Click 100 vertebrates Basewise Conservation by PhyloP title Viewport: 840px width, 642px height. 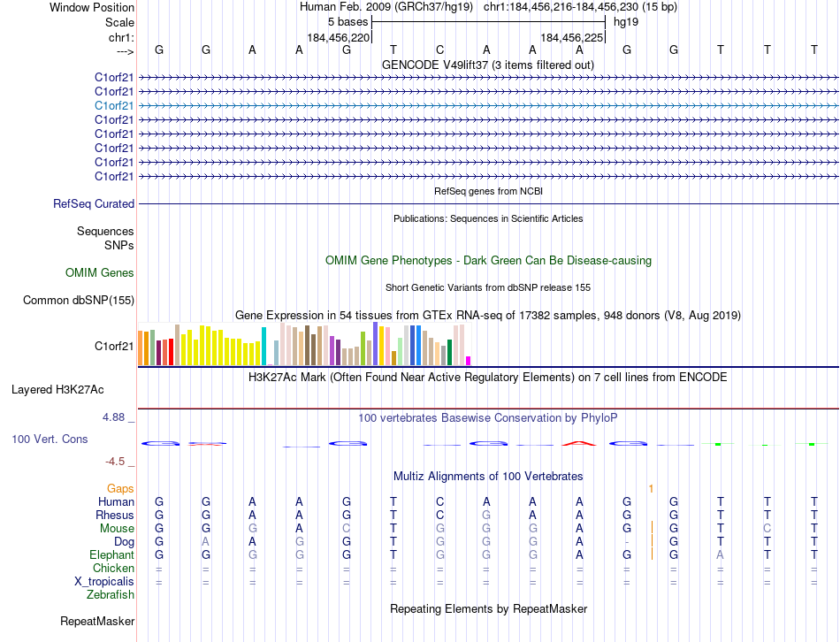(x=488, y=418)
